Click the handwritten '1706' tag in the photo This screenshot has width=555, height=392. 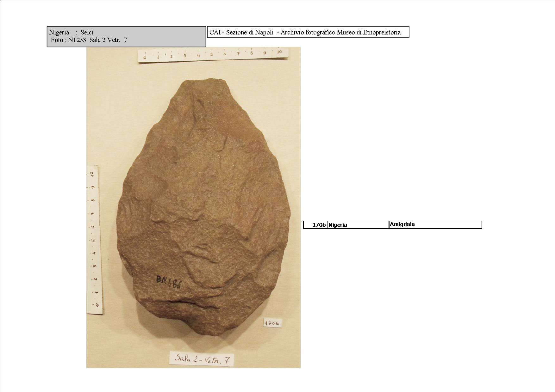(272, 323)
